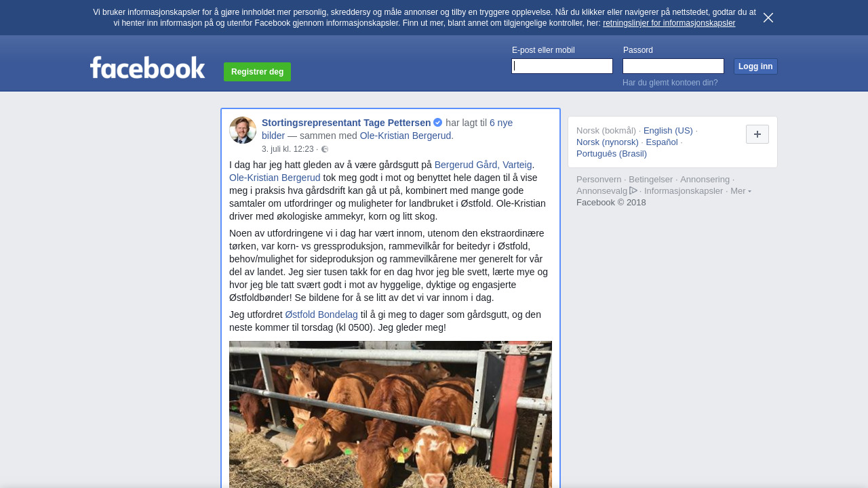Open retningslinjer for informasjonskapsler link

pos(669,23)
